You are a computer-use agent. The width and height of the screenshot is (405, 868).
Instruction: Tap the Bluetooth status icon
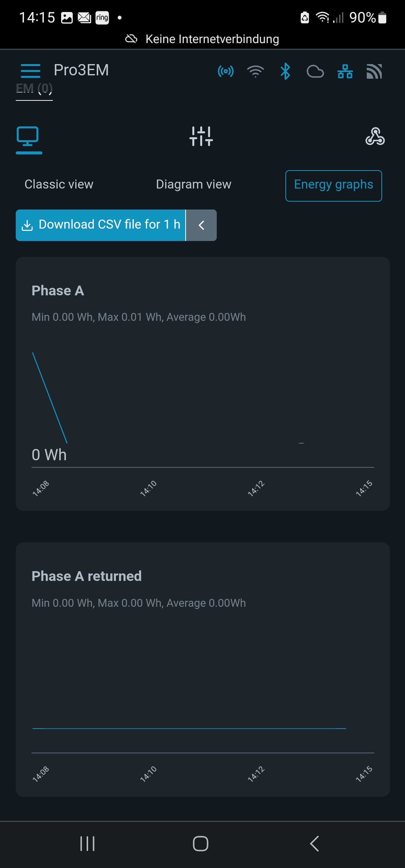pyautogui.click(x=285, y=71)
